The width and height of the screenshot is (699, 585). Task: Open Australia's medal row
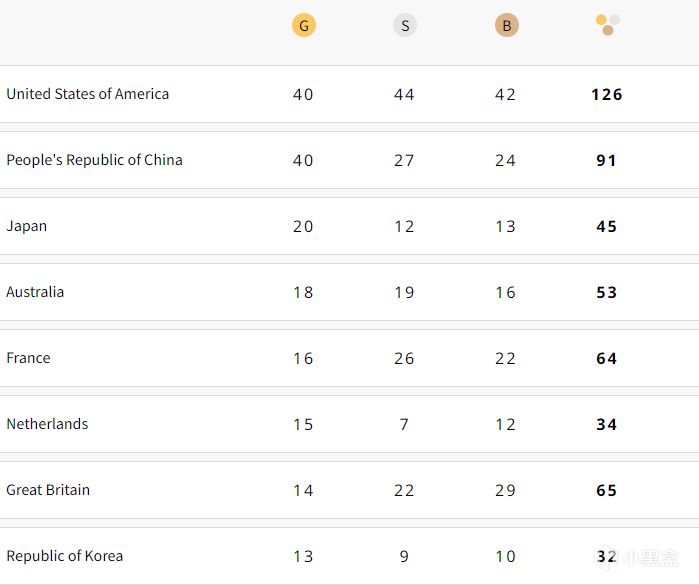click(35, 292)
